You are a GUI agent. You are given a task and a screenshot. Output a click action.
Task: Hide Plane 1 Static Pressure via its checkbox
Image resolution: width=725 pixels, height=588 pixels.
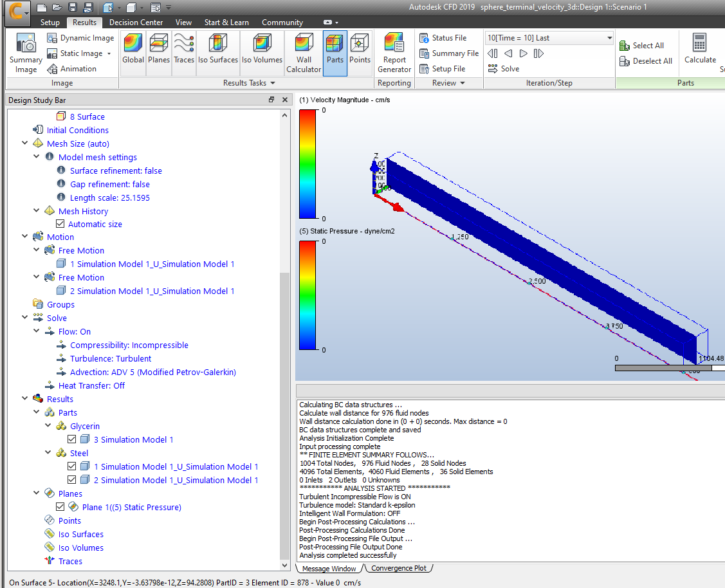60,507
